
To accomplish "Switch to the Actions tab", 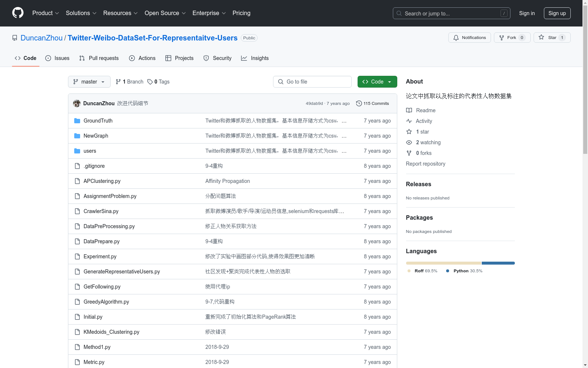I will click(142, 58).
